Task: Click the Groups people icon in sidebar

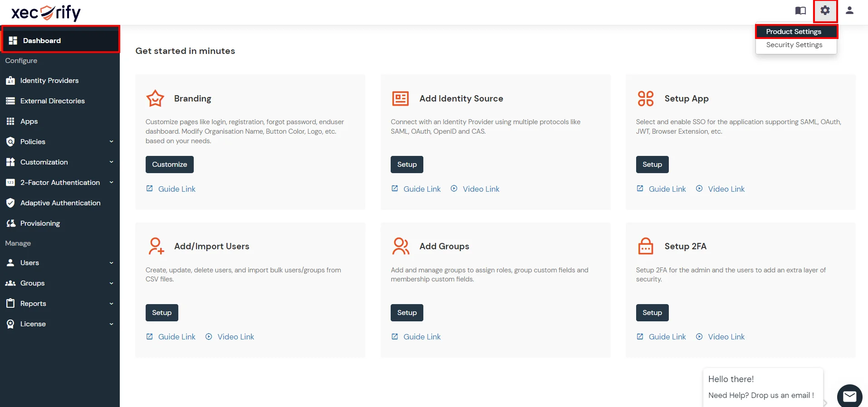Action: 10,283
